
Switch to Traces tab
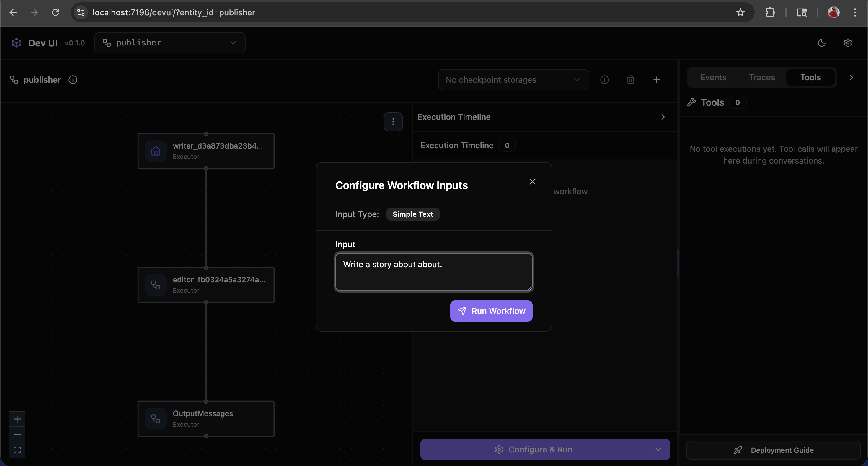pos(761,77)
